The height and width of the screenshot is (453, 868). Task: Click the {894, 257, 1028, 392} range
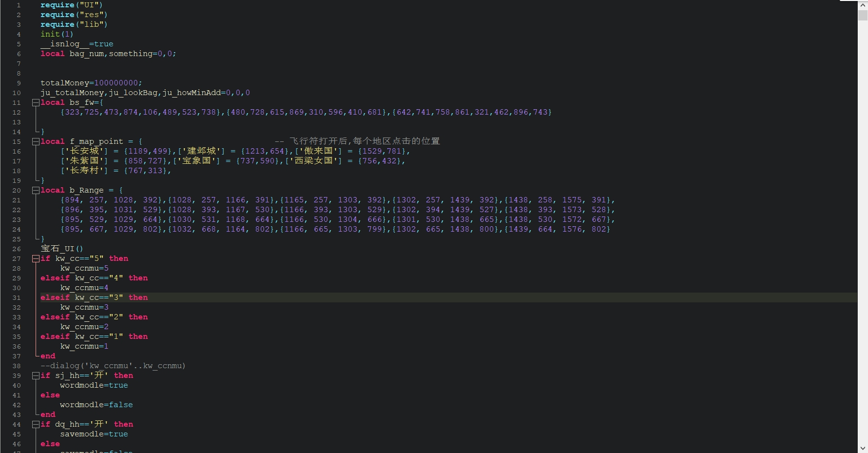(x=111, y=200)
